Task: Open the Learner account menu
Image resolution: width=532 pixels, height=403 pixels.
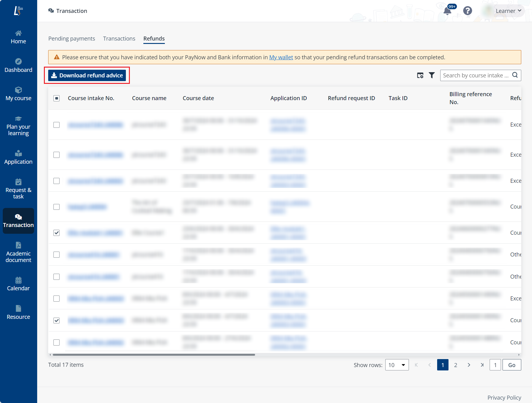Action: click(508, 11)
